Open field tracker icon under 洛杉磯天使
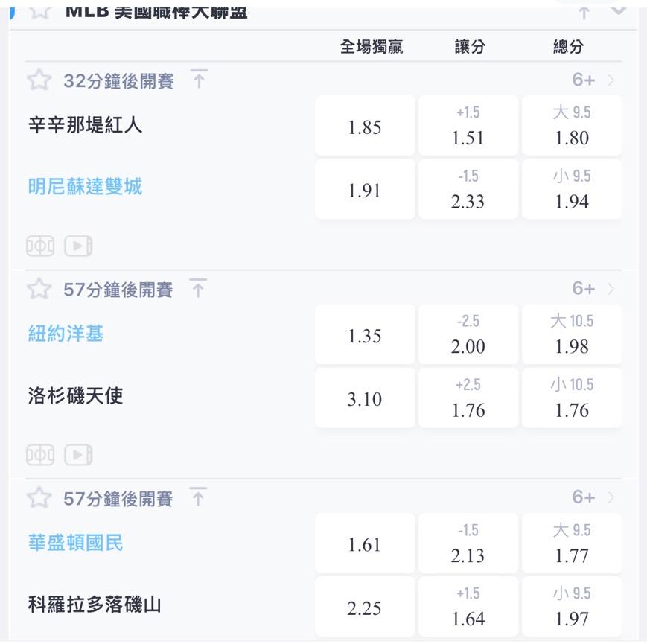The height and width of the screenshot is (644, 647). pyautogui.click(x=40, y=455)
